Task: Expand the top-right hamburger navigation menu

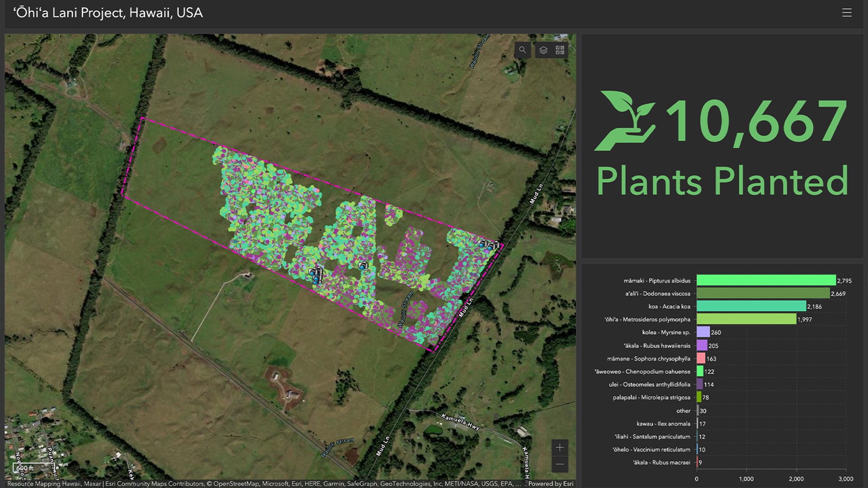Action: point(847,13)
